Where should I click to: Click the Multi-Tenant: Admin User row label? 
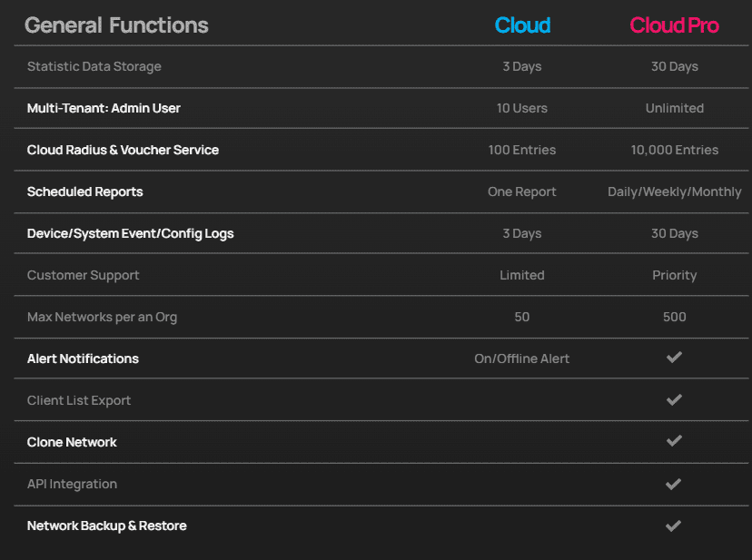click(104, 108)
